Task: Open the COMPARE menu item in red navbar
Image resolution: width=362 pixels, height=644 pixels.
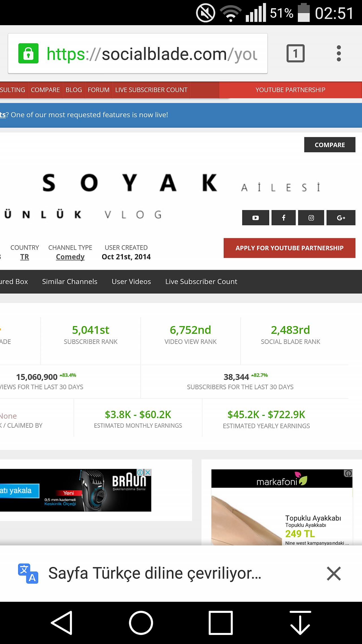Action: pyautogui.click(x=45, y=90)
